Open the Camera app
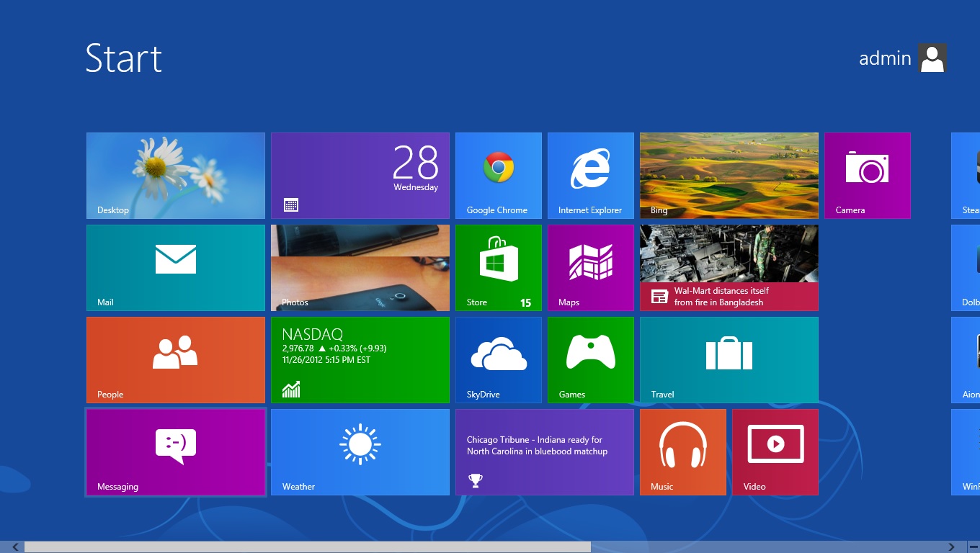This screenshot has width=980, height=553. [867, 175]
